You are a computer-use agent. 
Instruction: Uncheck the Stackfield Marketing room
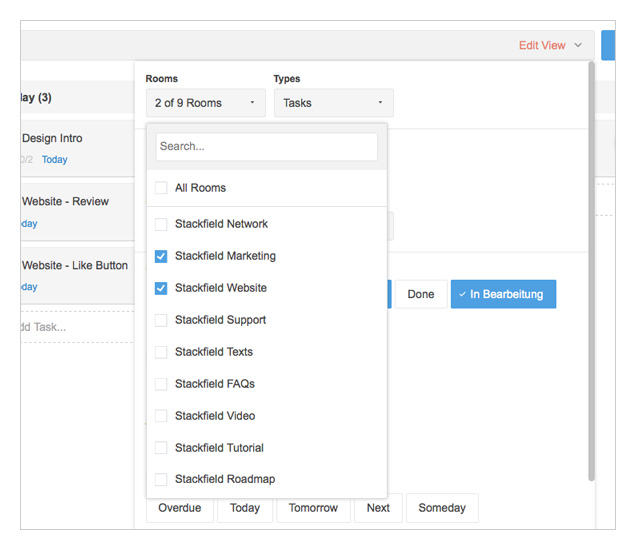coord(161,256)
